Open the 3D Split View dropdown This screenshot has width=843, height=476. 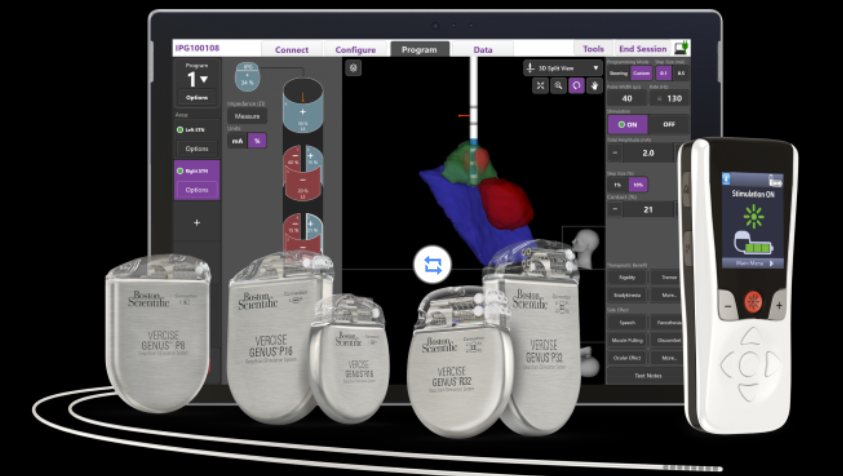coord(562,68)
